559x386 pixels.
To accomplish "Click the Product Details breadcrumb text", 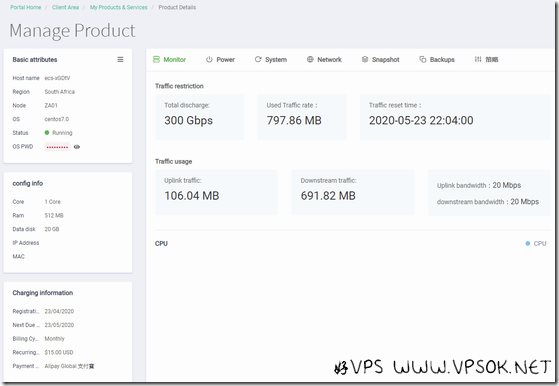I will (x=177, y=7).
